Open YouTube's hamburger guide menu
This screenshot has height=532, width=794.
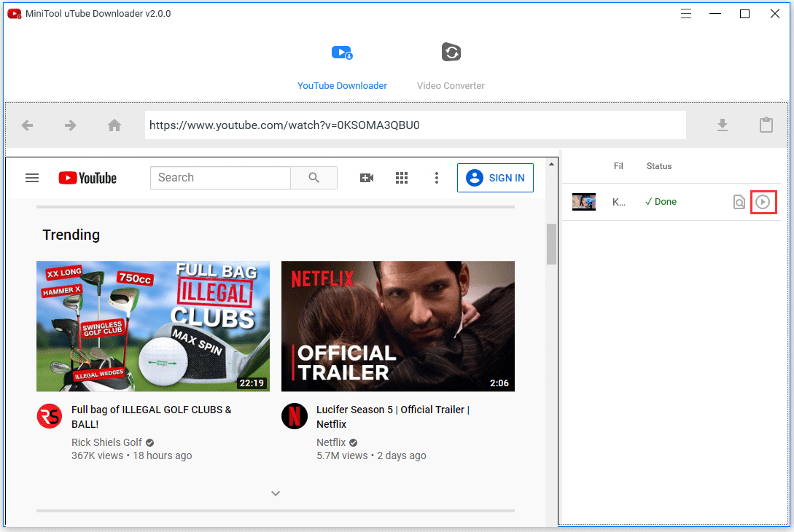click(32, 178)
